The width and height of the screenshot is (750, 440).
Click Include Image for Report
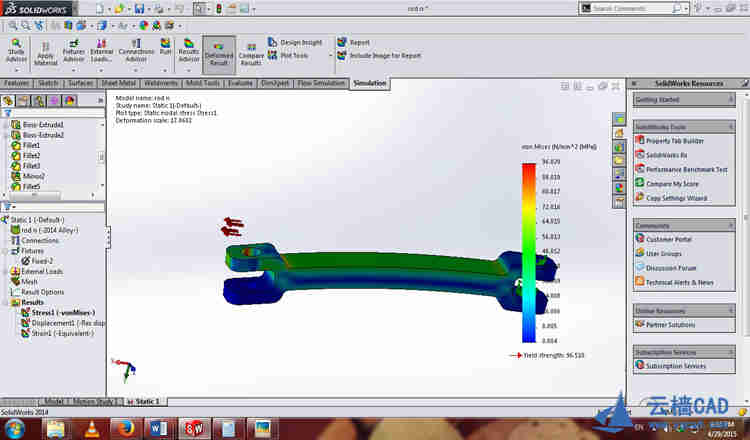pyautogui.click(x=379, y=55)
